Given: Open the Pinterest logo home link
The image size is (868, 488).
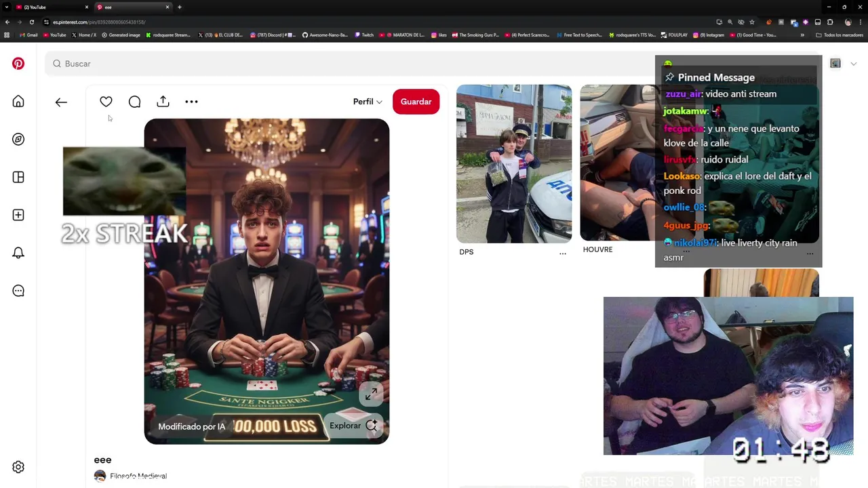Looking at the screenshot, I should pos(18,64).
